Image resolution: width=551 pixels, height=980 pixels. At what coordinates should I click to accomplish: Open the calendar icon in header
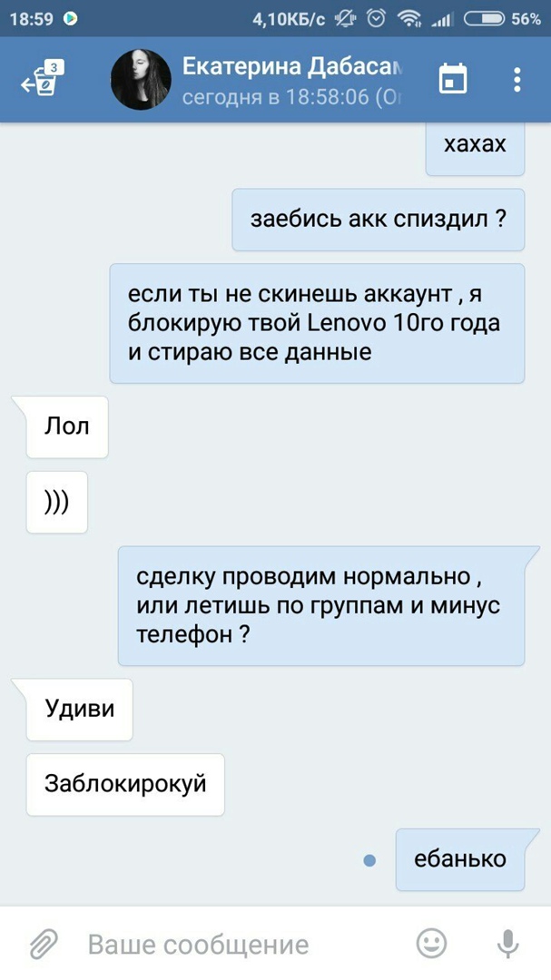tap(453, 79)
